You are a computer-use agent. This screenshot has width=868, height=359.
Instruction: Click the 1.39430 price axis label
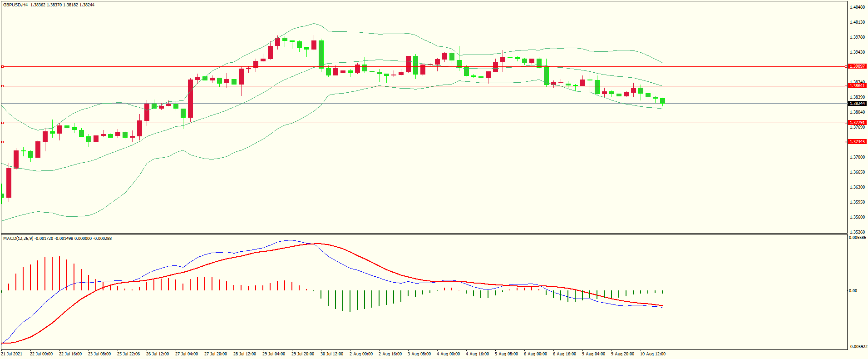point(857,52)
